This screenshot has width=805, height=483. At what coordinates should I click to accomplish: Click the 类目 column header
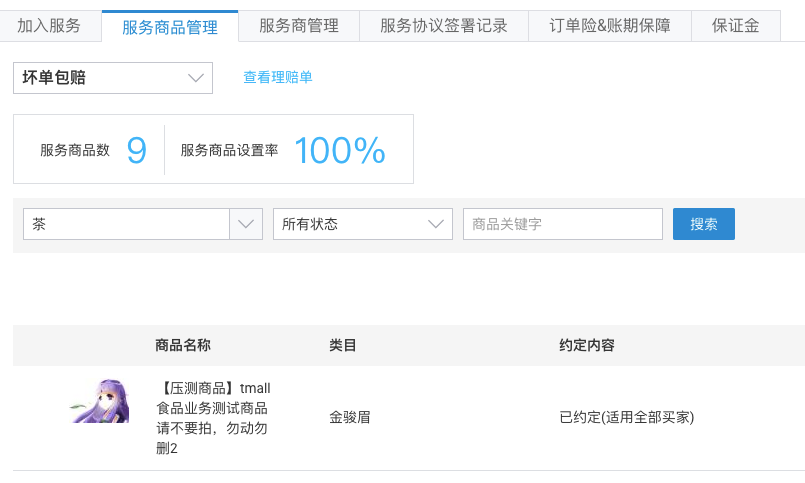click(x=343, y=345)
